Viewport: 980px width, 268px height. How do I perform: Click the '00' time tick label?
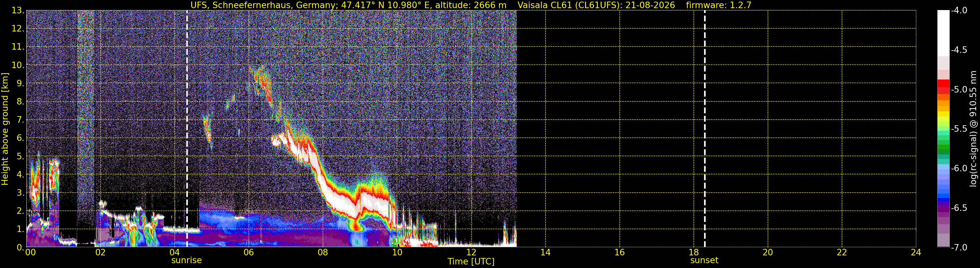pyautogui.click(x=30, y=253)
